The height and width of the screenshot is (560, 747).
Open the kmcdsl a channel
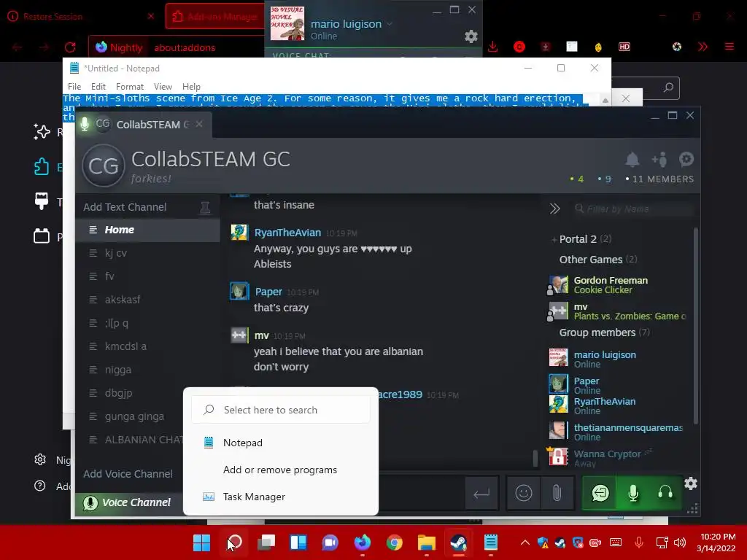(x=147, y=346)
